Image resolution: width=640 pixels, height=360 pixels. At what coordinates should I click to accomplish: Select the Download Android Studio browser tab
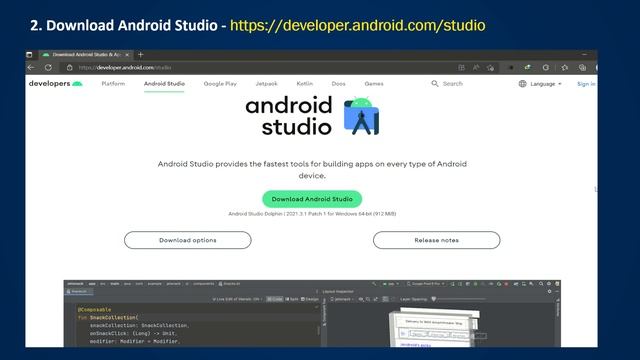pos(85,54)
